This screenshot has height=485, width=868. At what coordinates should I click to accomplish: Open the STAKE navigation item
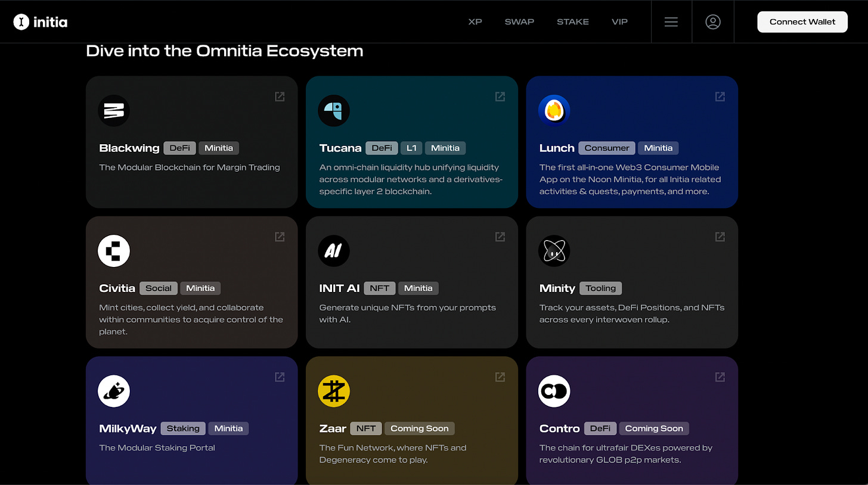pos(573,22)
